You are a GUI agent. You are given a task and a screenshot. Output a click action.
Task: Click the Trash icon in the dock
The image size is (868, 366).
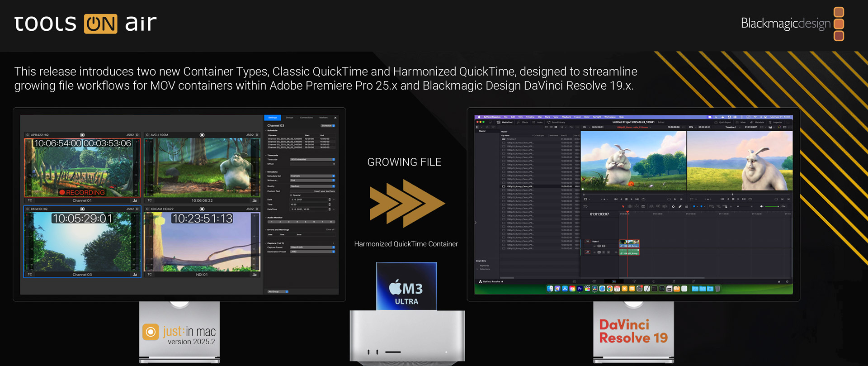pos(717,289)
